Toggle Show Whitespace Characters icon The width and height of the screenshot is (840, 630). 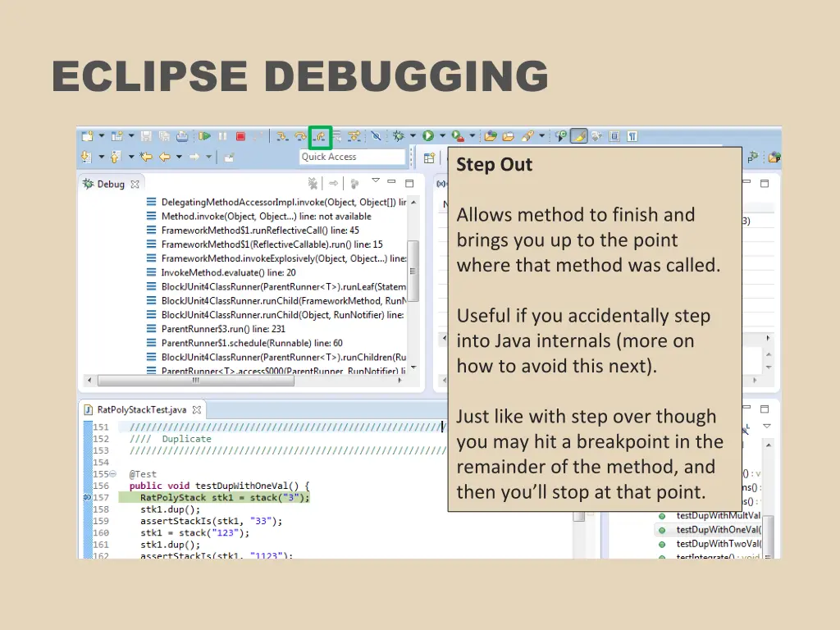(631, 135)
